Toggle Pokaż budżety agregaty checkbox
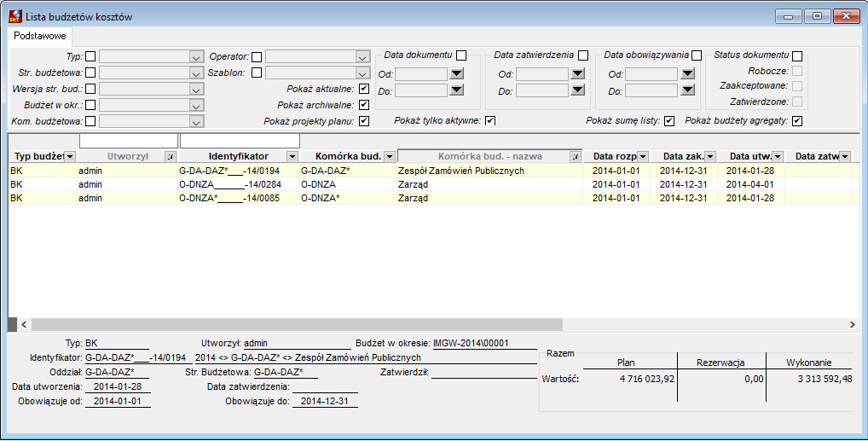The image size is (868, 441). click(x=797, y=121)
